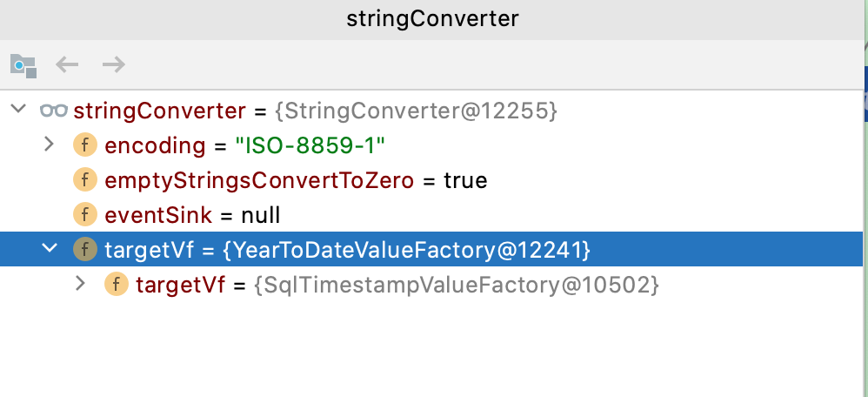
Task: Click the field icon next to eventSink
Action: 84,214
